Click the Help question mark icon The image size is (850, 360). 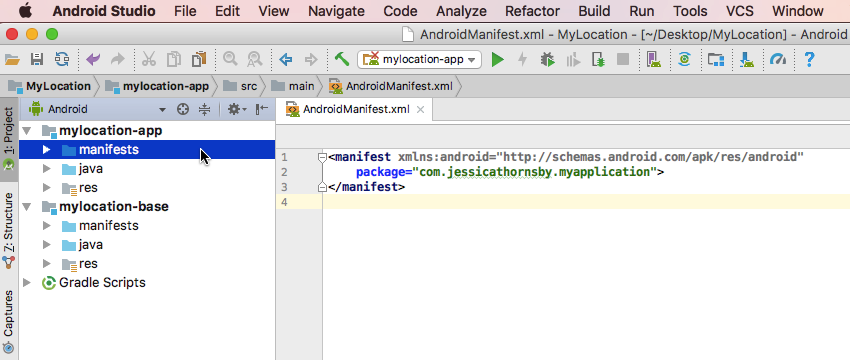click(x=809, y=59)
